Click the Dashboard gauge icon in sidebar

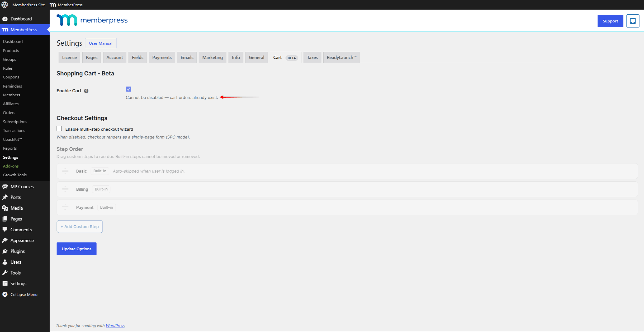tap(5, 19)
